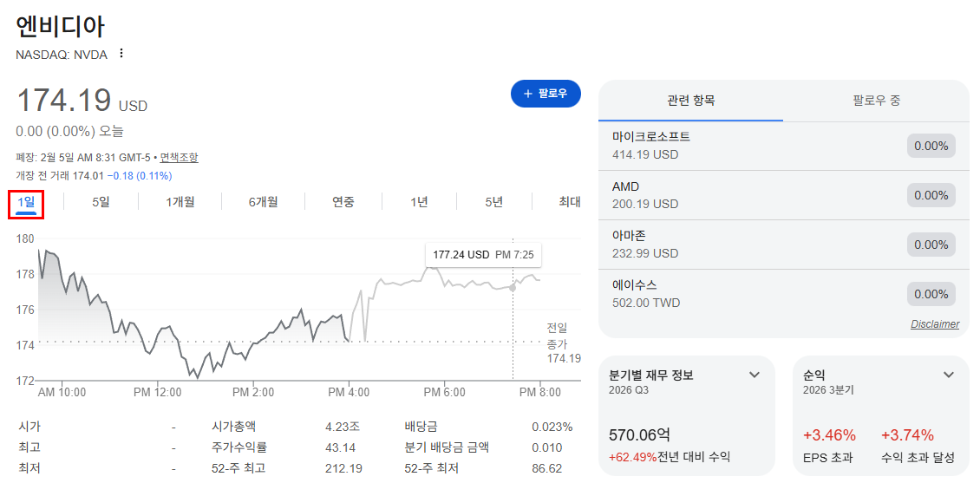
Task: Click the 배당금 0.023% value
Action: pyautogui.click(x=552, y=428)
